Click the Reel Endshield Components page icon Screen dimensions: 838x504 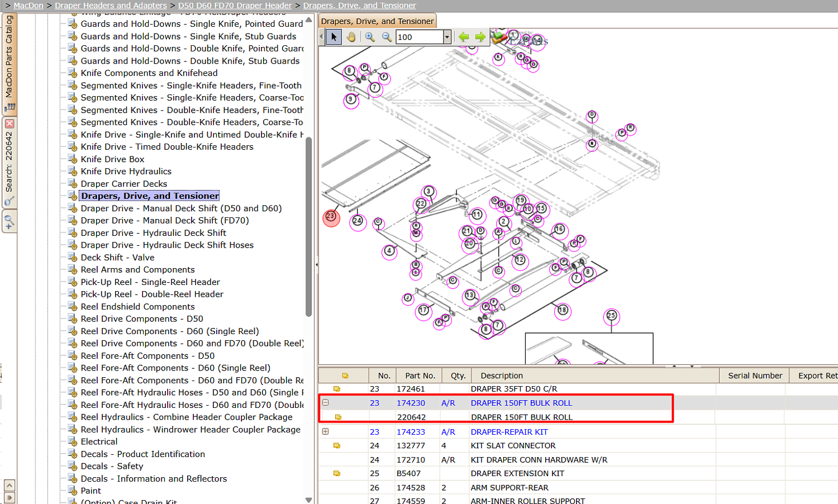pyautogui.click(x=73, y=306)
